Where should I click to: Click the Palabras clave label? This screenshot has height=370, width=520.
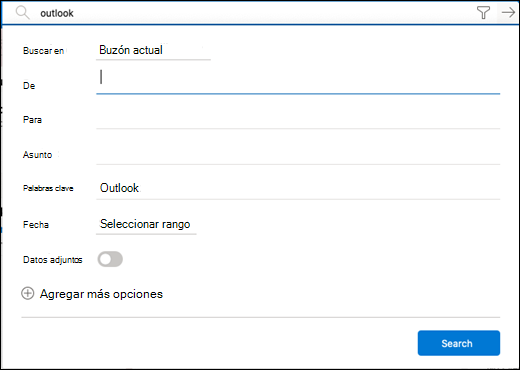pos(48,188)
